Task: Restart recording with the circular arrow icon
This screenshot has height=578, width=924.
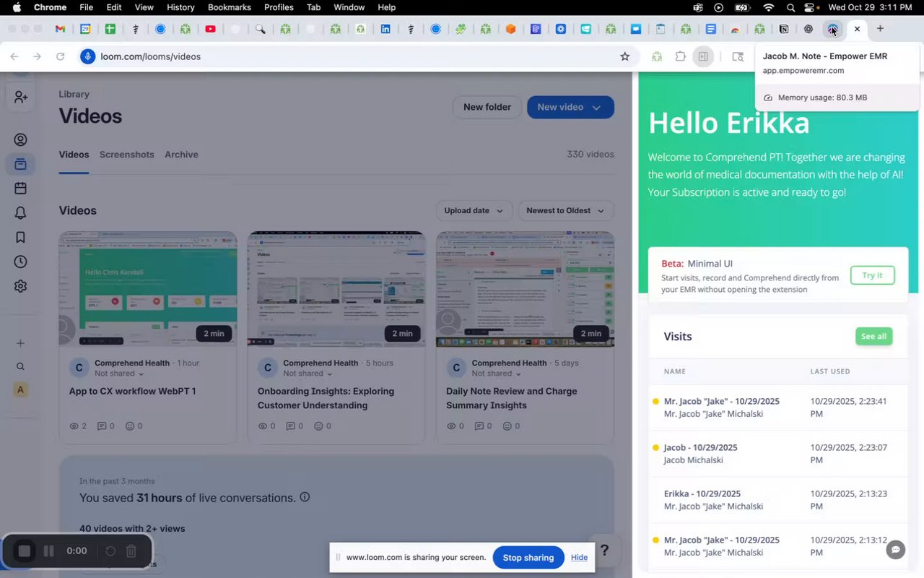Action: click(x=110, y=551)
